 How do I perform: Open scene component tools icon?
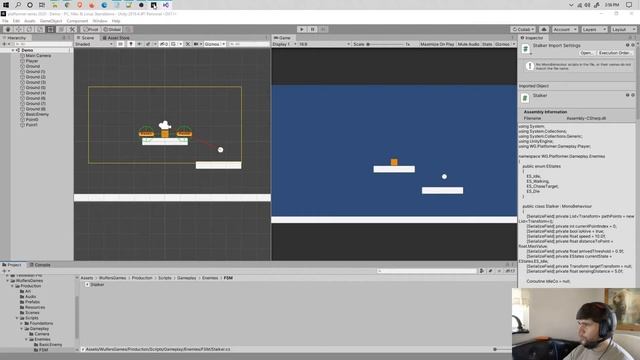click(x=188, y=44)
